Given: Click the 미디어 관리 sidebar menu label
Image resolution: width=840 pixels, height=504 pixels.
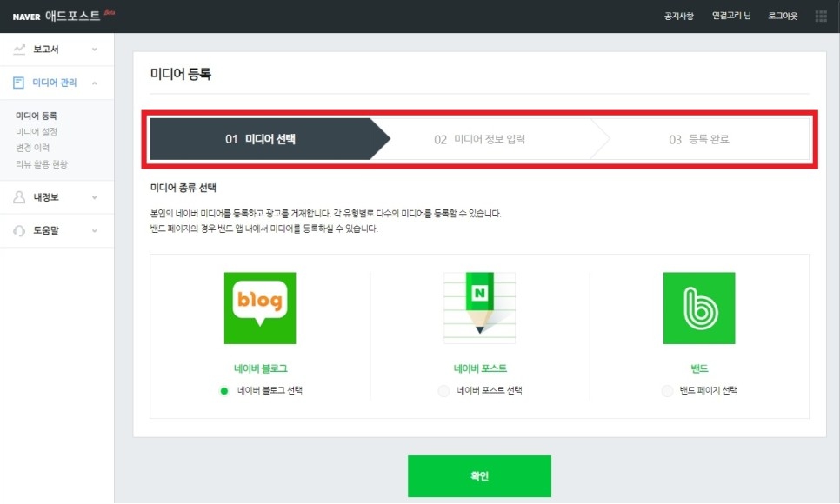Looking at the screenshot, I should [55, 83].
